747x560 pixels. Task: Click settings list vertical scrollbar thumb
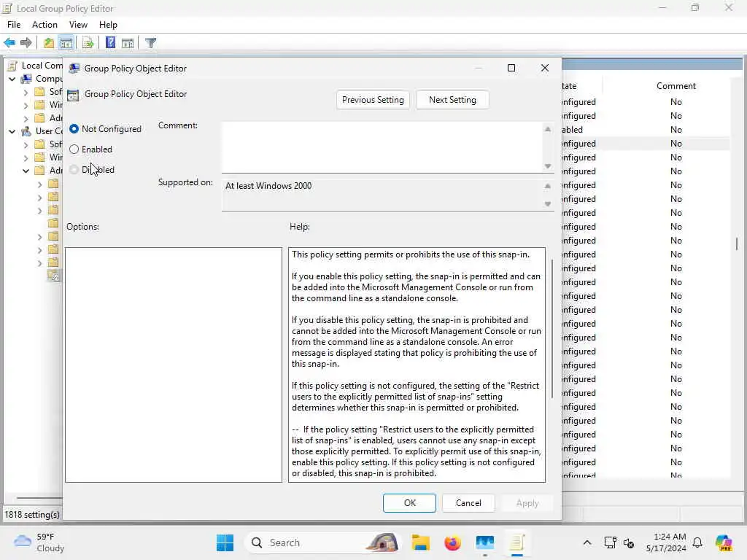[737, 244]
